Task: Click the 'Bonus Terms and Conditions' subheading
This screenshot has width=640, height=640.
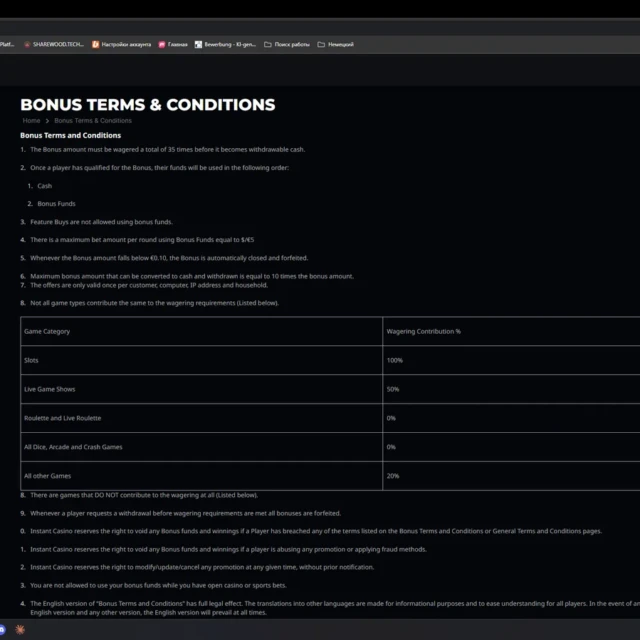Action: point(71,136)
